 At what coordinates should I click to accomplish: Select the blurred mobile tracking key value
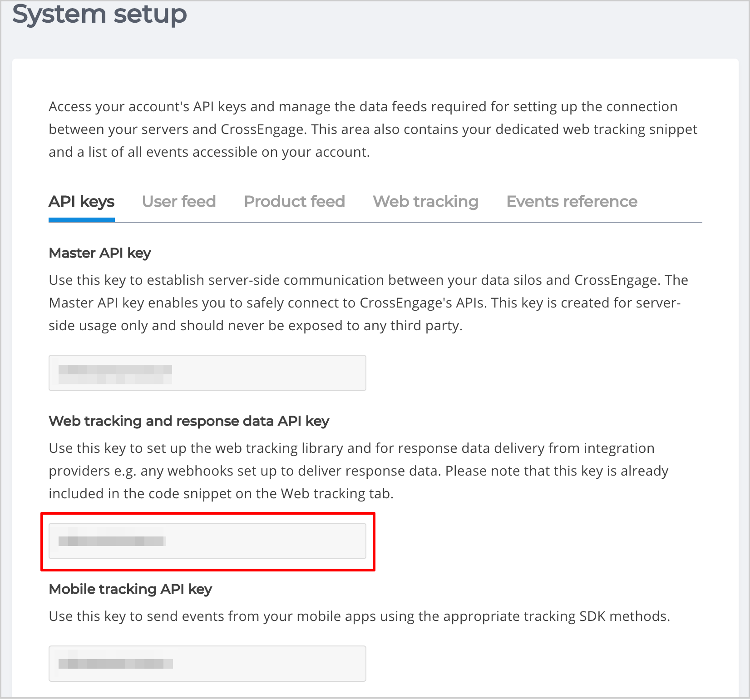point(115,664)
